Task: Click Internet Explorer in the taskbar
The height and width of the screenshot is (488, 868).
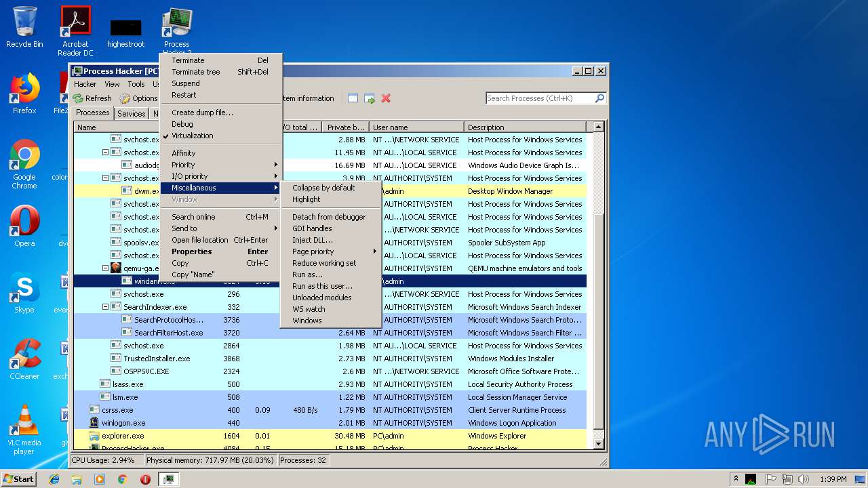Action: pos(54,479)
